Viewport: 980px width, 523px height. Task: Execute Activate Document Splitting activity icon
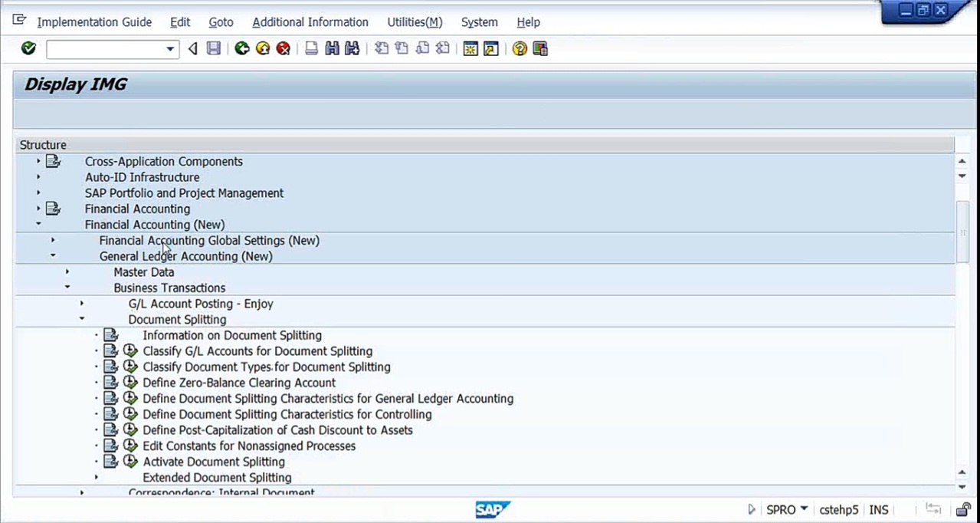(130, 462)
